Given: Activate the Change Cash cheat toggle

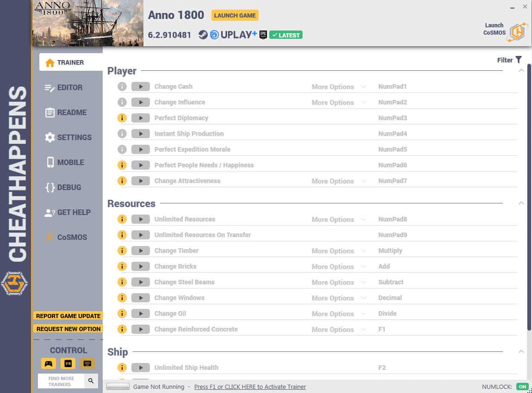Looking at the screenshot, I should coord(141,86).
